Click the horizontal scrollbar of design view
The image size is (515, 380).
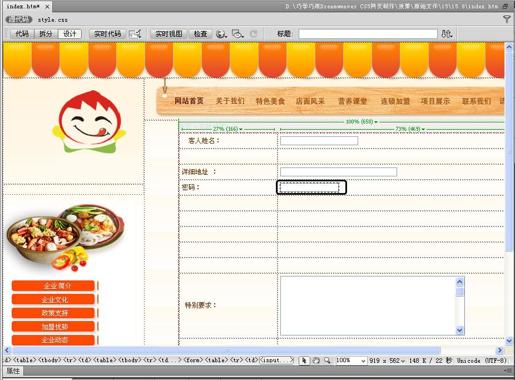point(227,350)
